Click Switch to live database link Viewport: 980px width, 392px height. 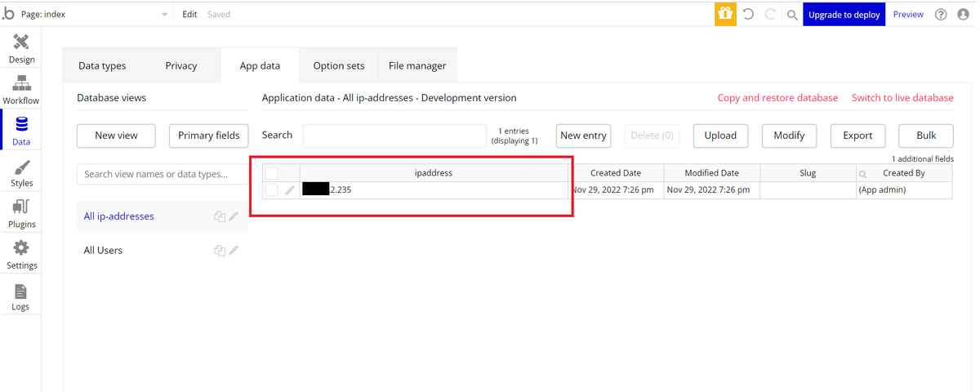[902, 98]
